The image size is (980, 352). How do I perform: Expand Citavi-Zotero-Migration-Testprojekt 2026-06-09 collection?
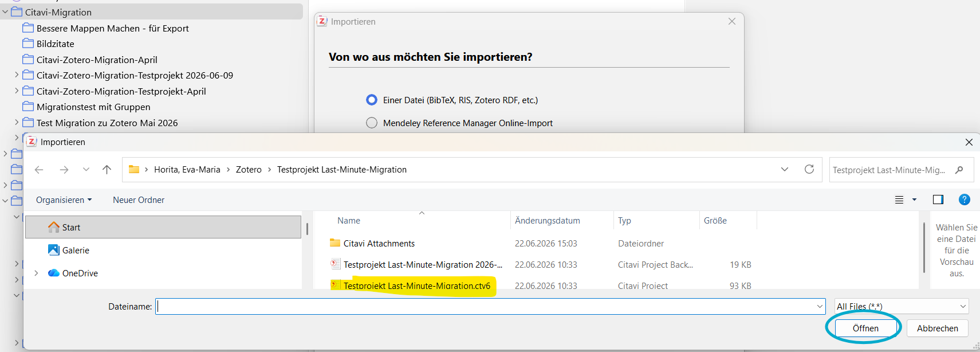click(17, 75)
